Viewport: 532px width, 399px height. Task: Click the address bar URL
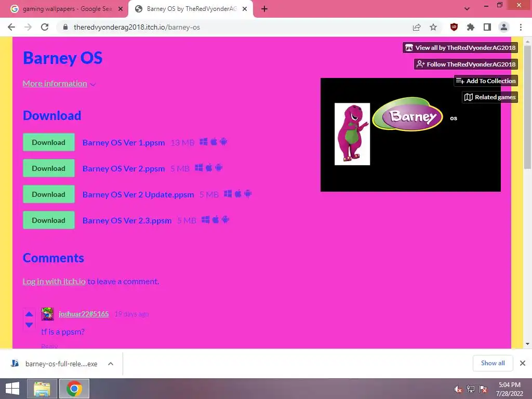(x=137, y=27)
